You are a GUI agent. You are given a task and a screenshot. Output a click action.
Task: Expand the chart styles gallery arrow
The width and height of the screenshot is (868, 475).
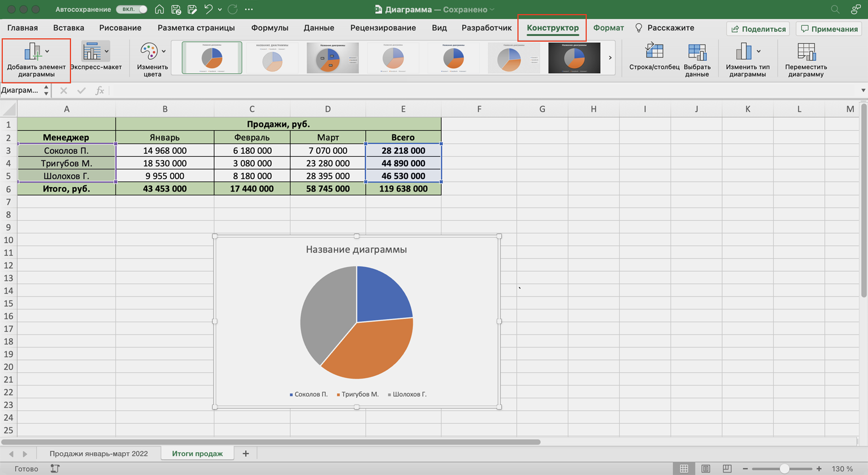610,57
